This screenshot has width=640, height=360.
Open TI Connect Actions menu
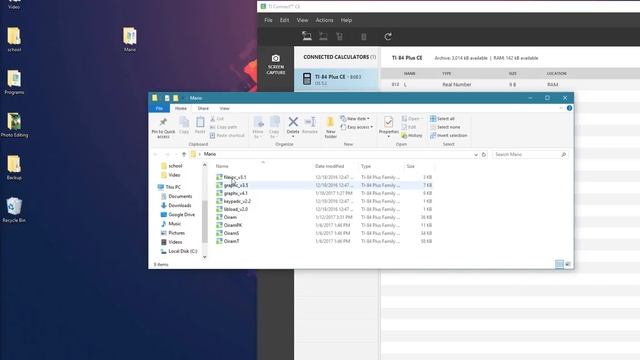point(324,20)
